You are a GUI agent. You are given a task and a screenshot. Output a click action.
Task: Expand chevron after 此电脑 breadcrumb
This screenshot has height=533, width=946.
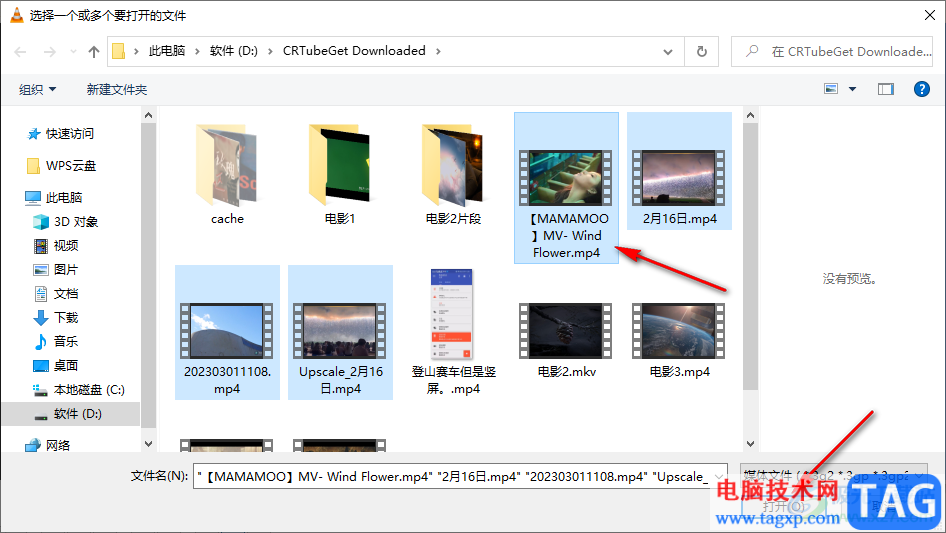197,52
